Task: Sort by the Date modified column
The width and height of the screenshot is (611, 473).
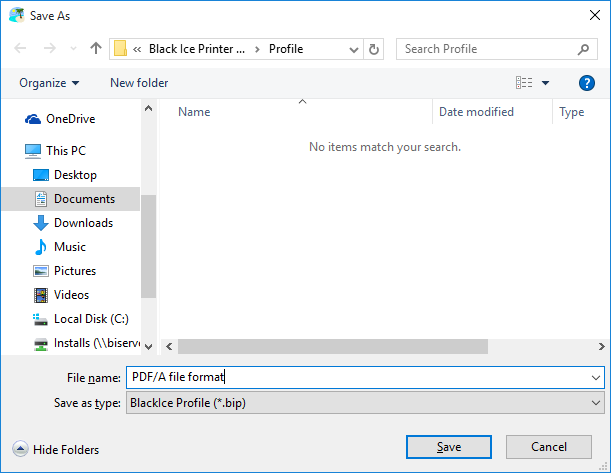Action: [476, 112]
